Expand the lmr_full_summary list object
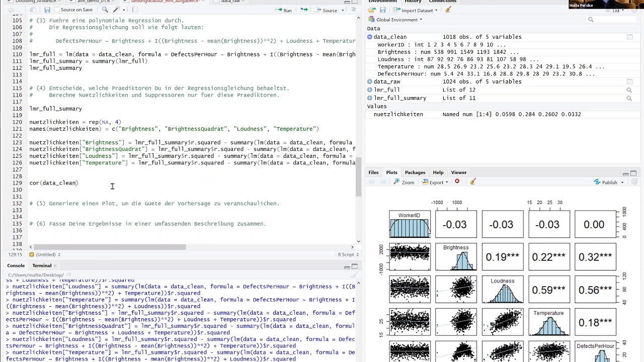This screenshot has height=362, width=644. click(x=370, y=98)
